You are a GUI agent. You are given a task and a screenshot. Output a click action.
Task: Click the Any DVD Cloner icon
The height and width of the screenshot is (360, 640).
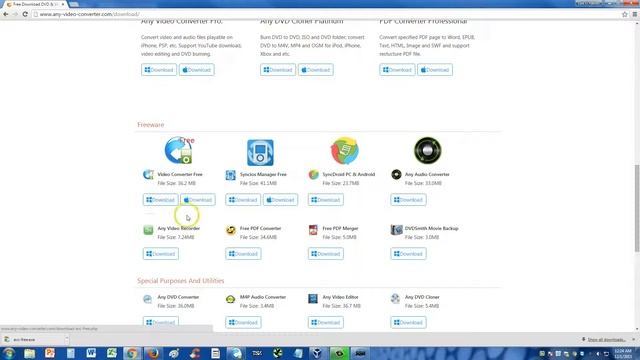[x=395, y=299]
